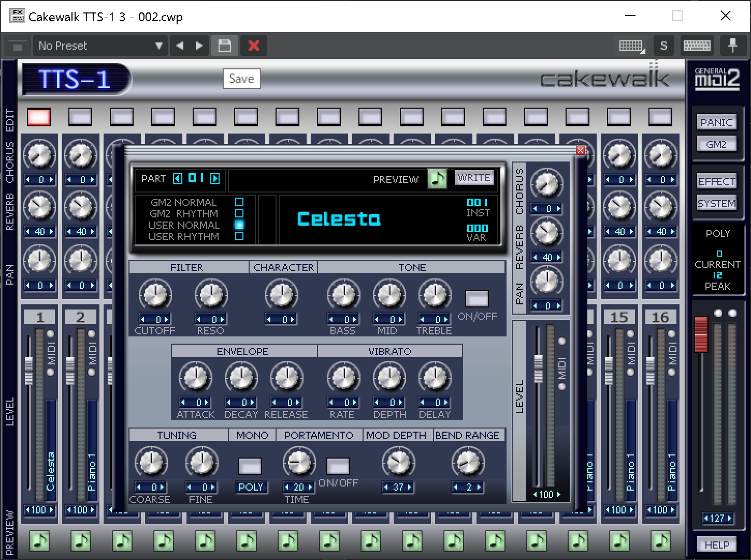Click the plugin bypass toggle left of presets

[x=17, y=46]
